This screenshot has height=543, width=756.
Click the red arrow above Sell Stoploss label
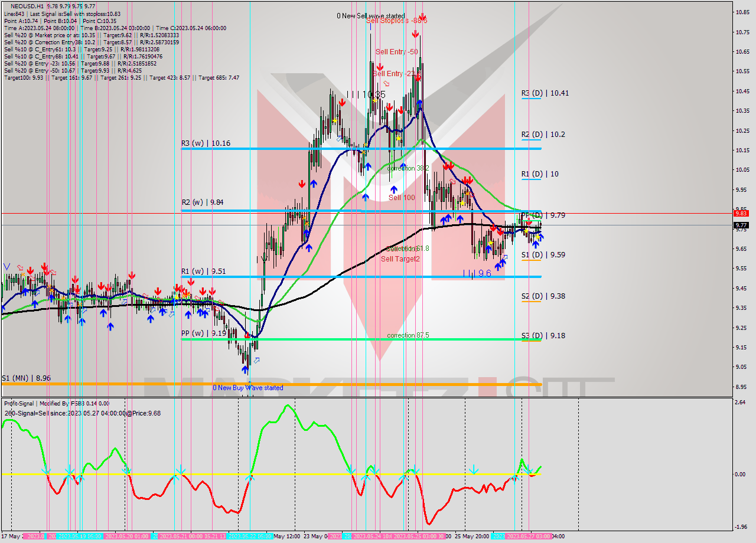point(423,17)
